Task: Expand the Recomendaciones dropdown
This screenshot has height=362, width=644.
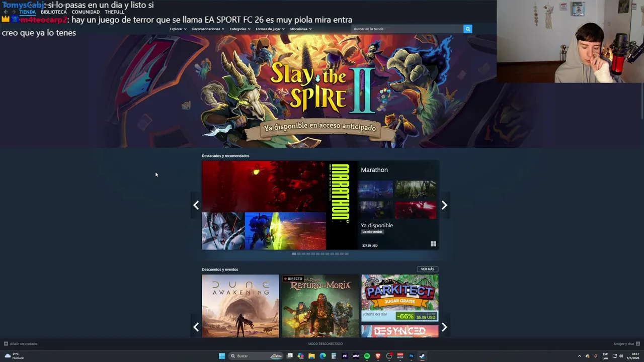Action: click(x=208, y=29)
